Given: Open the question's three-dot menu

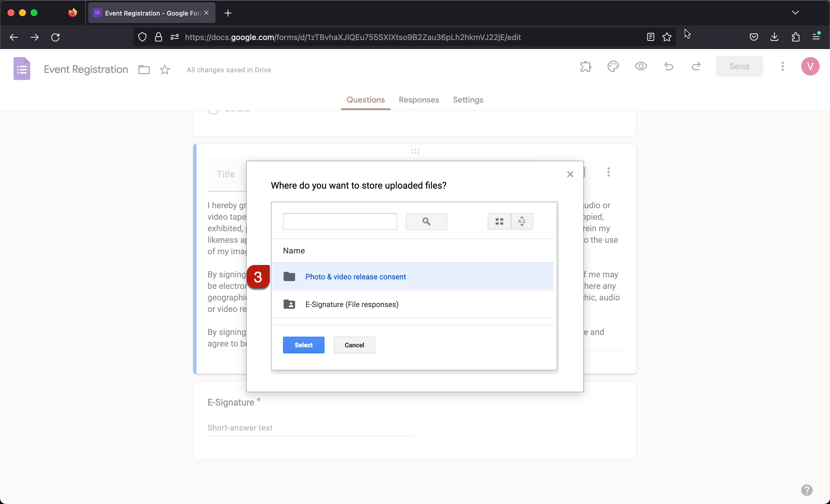Looking at the screenshot, I should 608,172.
